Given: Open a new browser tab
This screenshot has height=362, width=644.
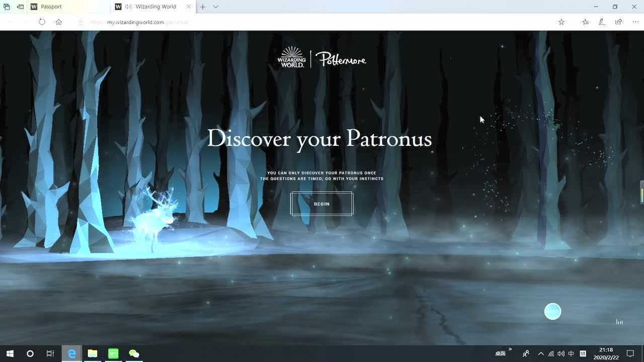Looking at the screenshot, I should click(202, 7).
